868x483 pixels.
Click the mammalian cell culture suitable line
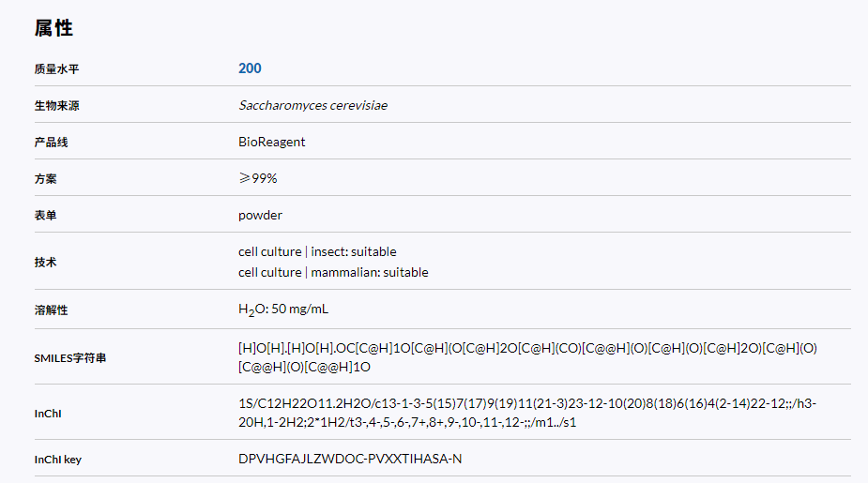(x=333, y=272)
